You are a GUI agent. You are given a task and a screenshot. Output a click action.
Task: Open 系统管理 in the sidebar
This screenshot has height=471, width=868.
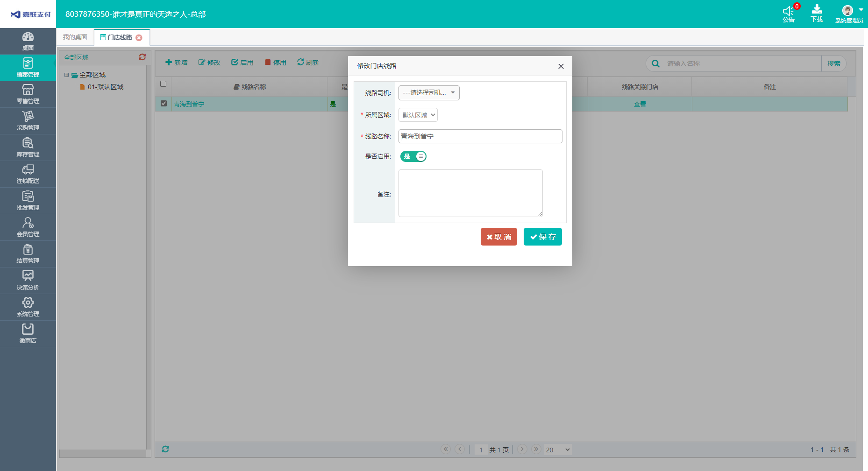(x=28, y=307)
